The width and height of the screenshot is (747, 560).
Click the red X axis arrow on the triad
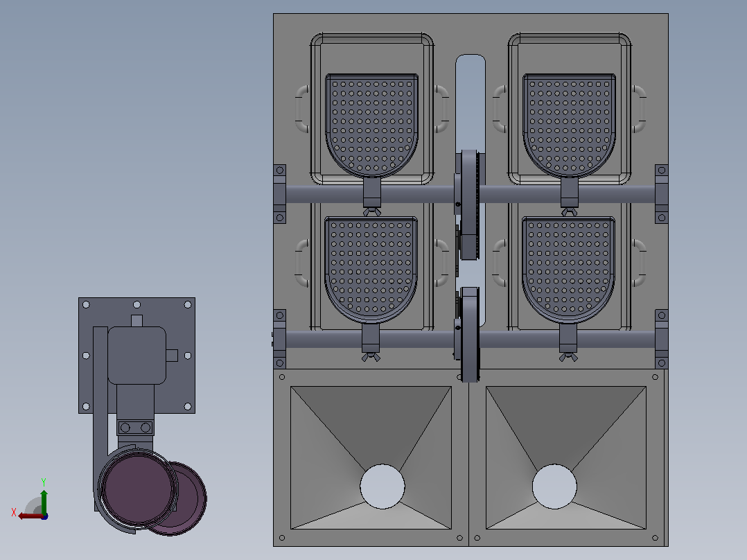[x=30, y=516]
